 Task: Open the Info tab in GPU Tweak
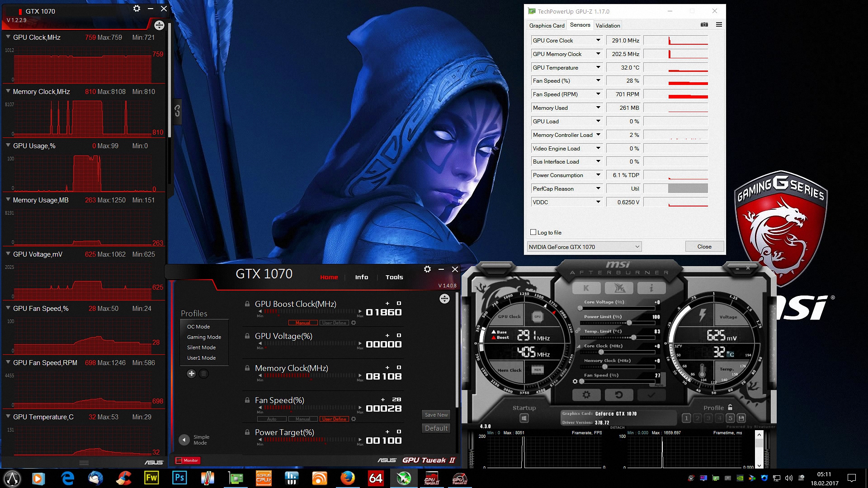coord(361,277)
